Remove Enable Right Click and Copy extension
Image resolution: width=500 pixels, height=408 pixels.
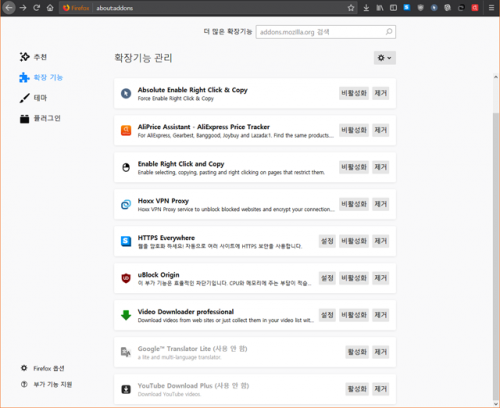click(x=380, y=167)
